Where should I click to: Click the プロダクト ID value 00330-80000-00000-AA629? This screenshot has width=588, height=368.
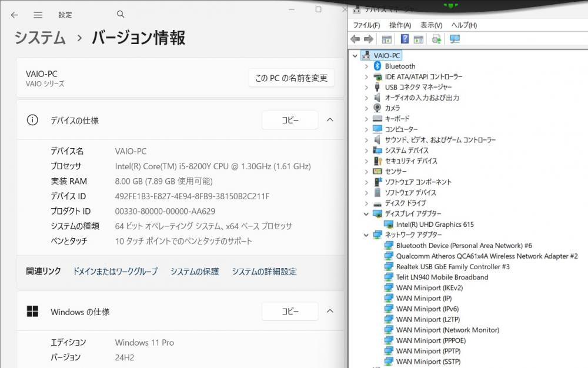[165, 211]
